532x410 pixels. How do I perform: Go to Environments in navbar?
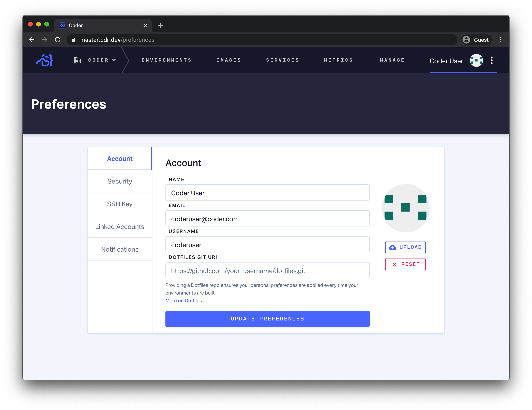[167, 60]
